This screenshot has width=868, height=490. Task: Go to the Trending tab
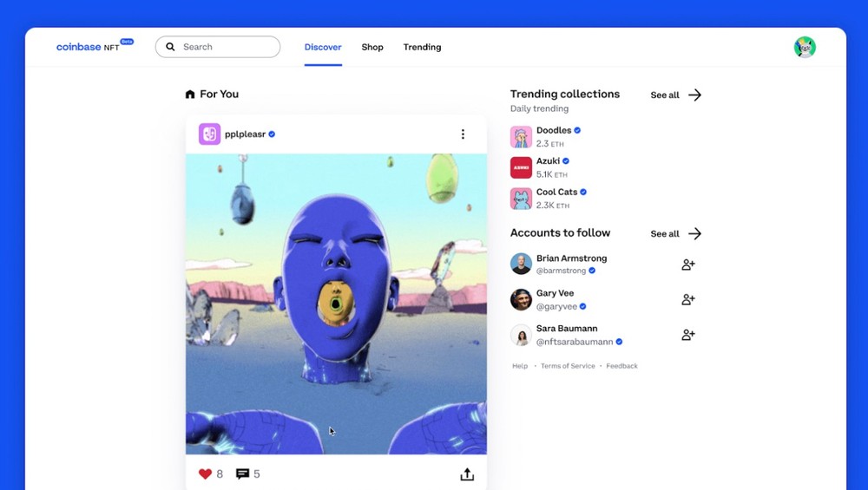(422, 47)
